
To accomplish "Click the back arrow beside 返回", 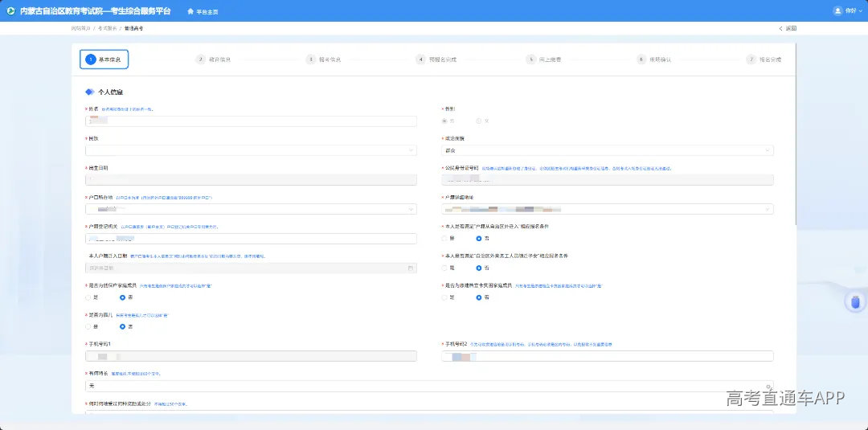I will pyautogui.click(x=781, y=28).
